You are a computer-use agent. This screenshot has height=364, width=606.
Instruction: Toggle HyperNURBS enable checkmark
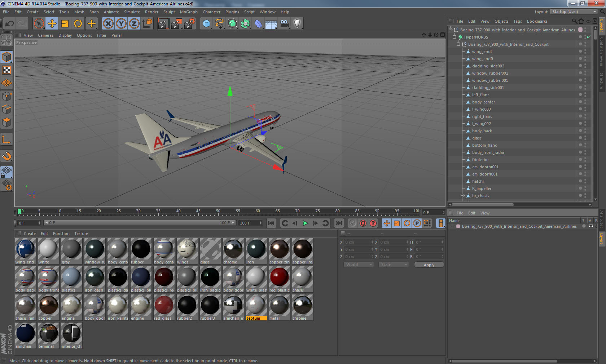589,37
